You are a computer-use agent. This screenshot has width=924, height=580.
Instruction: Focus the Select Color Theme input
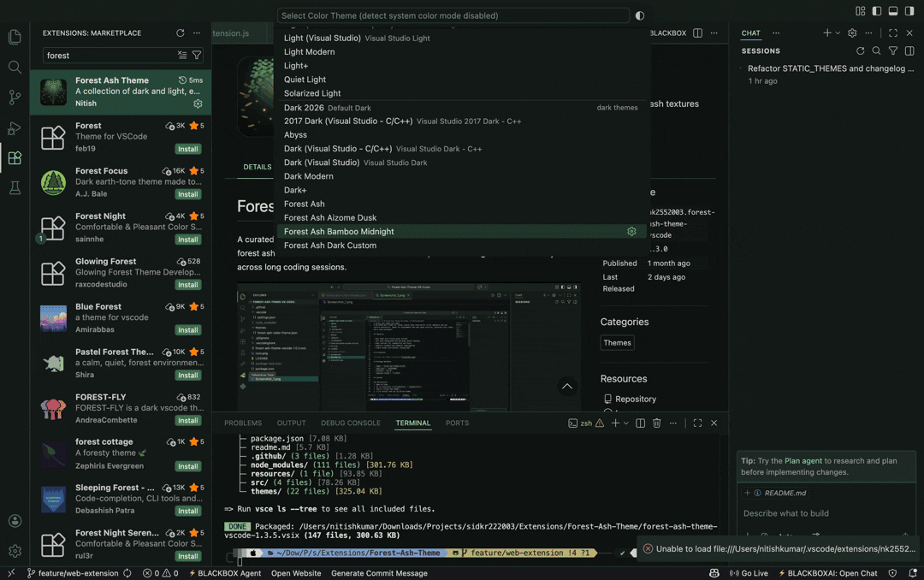coord(453,16)
